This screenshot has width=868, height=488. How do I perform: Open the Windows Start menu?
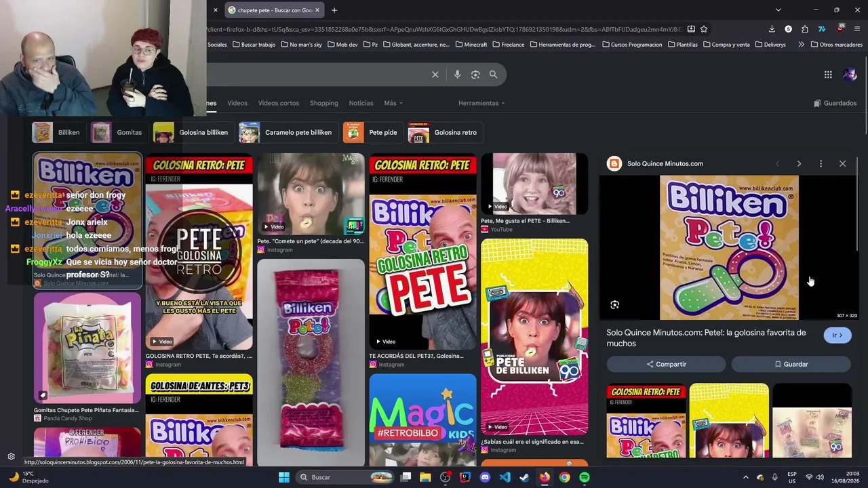coord(284,477)
